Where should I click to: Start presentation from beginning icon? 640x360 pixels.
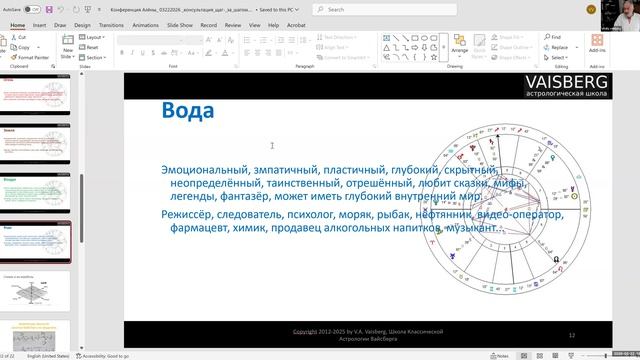[87, 9]
